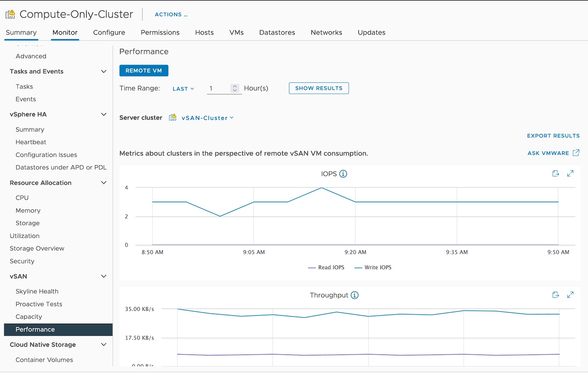Image resolution: width=588 pixels, height=373 pixels.
Task: Open the Ask VMware external link icon
Action: tap(576, 153)
